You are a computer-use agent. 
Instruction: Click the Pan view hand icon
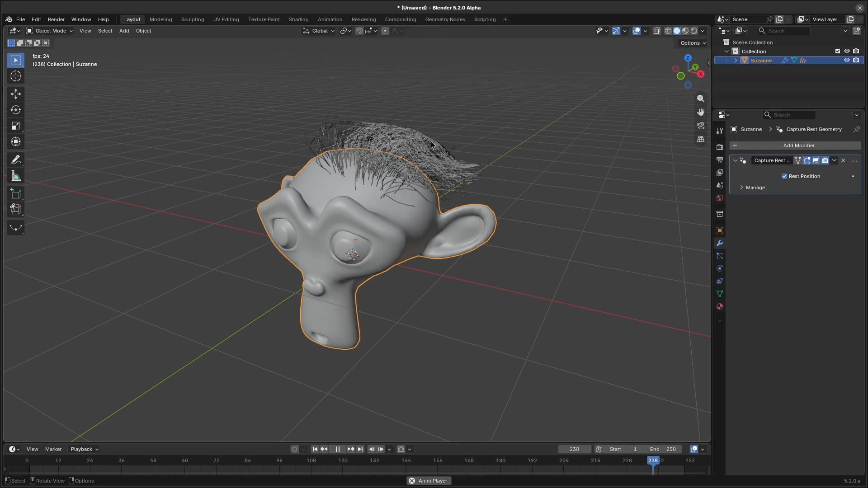[x=701, y=112]
